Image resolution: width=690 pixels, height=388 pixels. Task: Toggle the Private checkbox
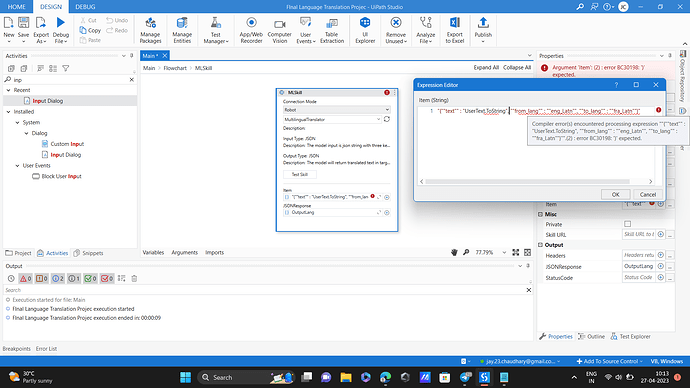tap(628, 224)
